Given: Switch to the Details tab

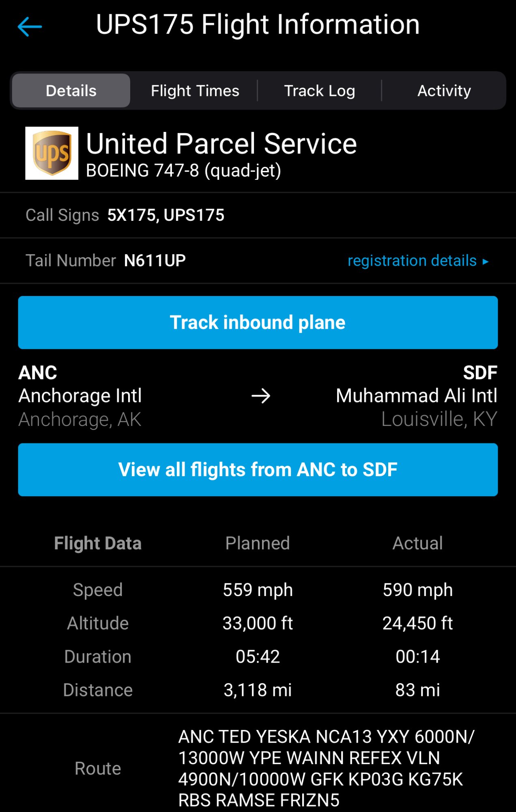Looking at the screenshot, I should tap(71, 91).
